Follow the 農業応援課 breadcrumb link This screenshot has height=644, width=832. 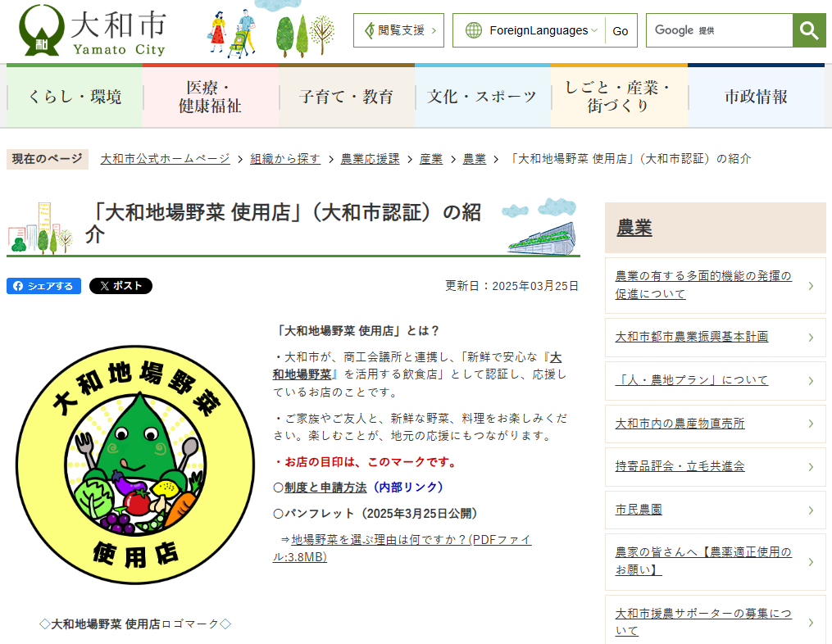pos(370,159)
